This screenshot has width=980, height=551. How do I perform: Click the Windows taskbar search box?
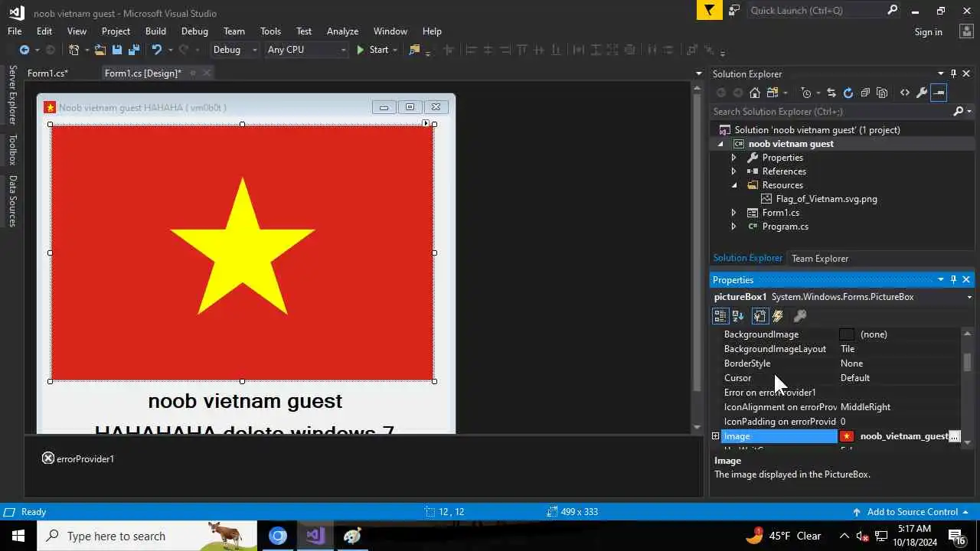(x=147, y=536)
